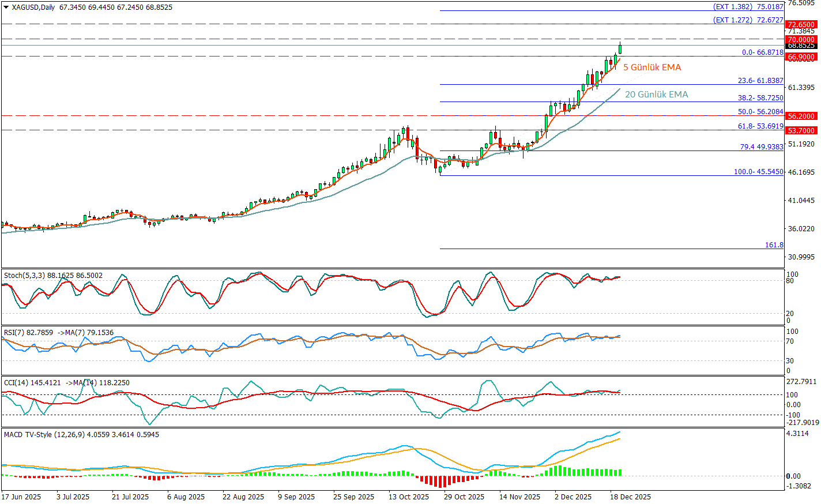This screenshot has width=821, height=504.
Task: Select the red 72.6500 price label
Action: [801, 25]
